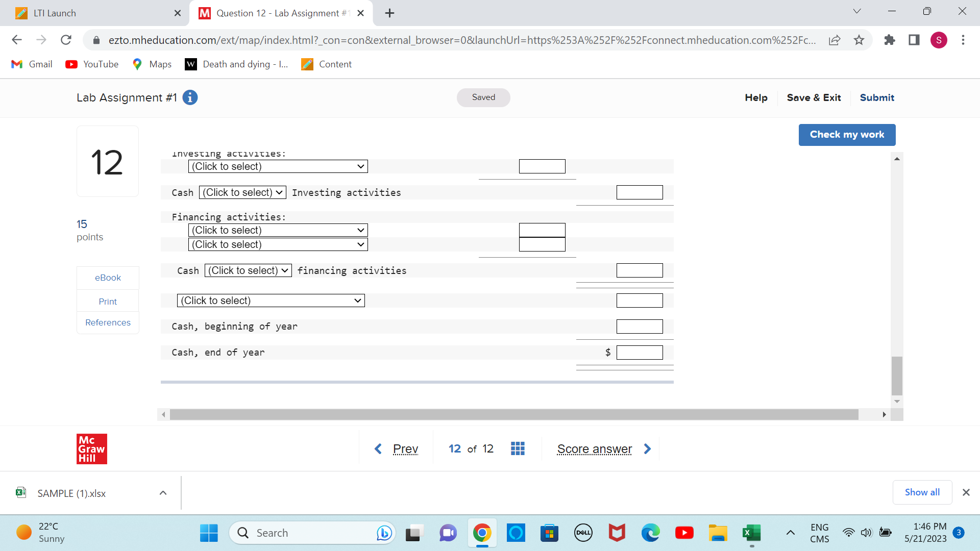Click the Check my work button
Viewport: 980px width, 551px height.
[847, 135]
